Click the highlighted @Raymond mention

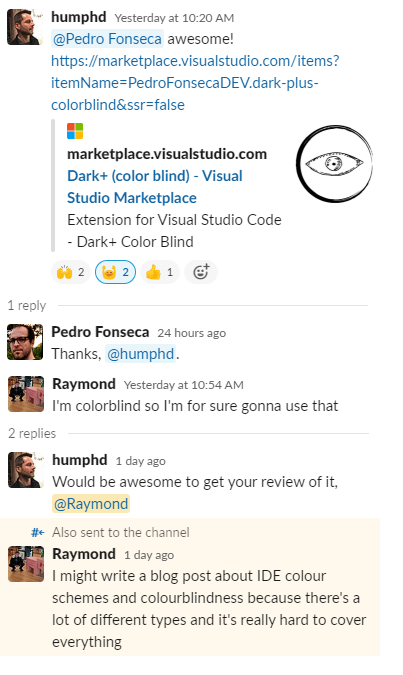coord(91,504)
